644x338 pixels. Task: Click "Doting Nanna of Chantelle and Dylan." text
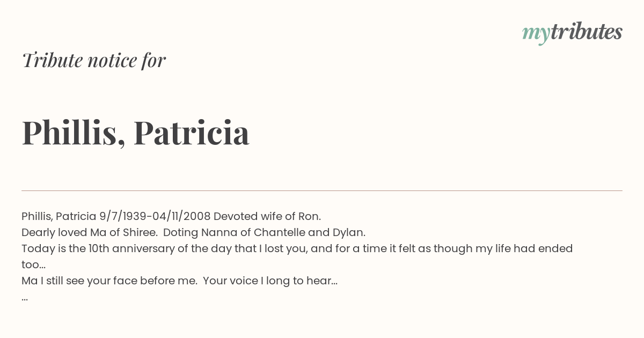pos(264,233)
